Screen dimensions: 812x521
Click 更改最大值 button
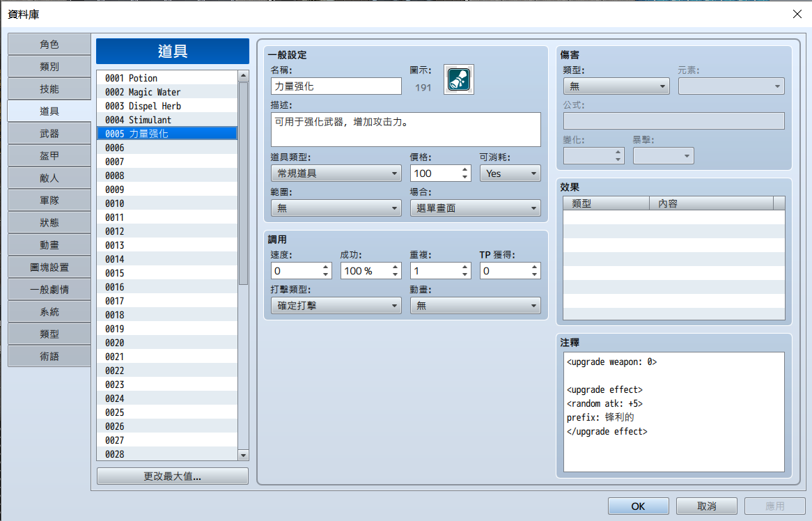point(173,476)
